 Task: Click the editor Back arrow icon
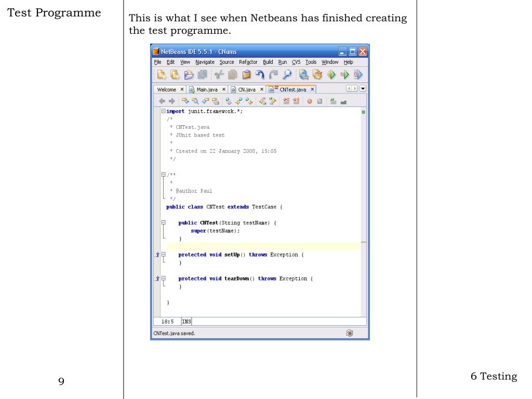[162, 101]
